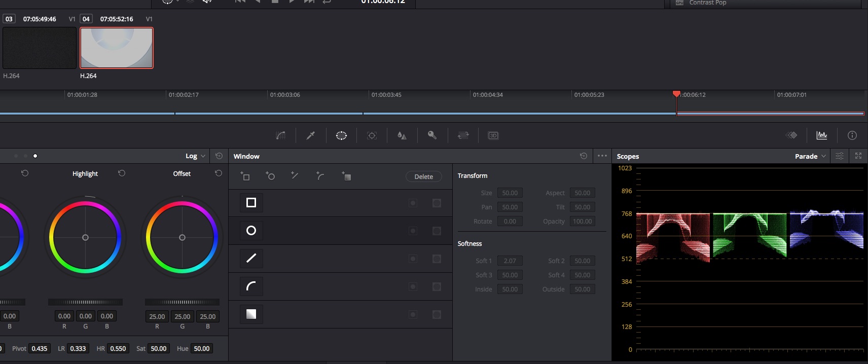Click the Delete window button
The image size is (868, 364).
(424, 176)
